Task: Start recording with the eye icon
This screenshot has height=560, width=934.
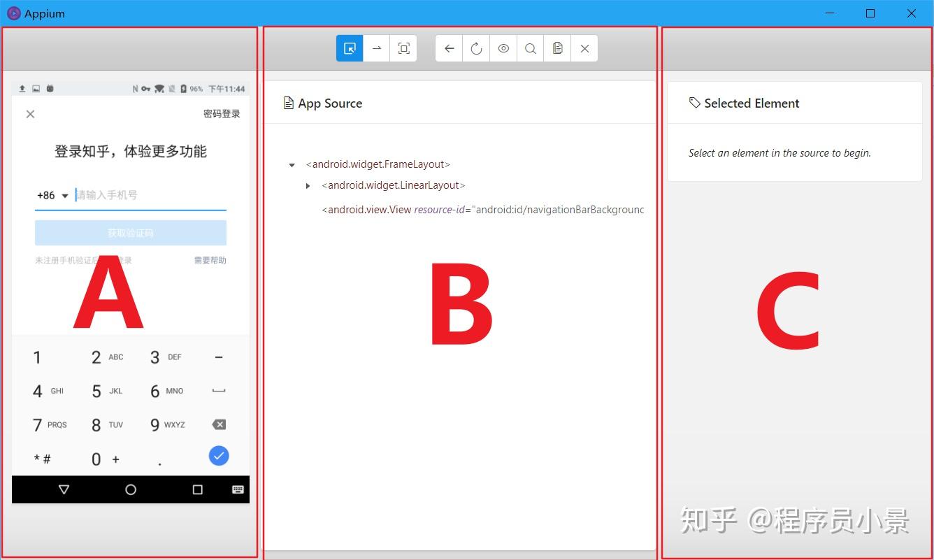Action: coord(503,48)
